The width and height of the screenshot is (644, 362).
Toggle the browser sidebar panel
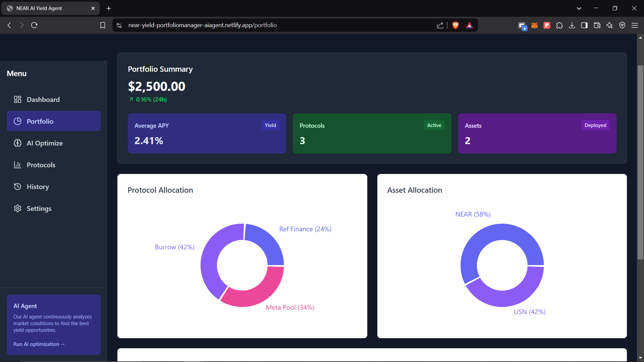[584, 25]
